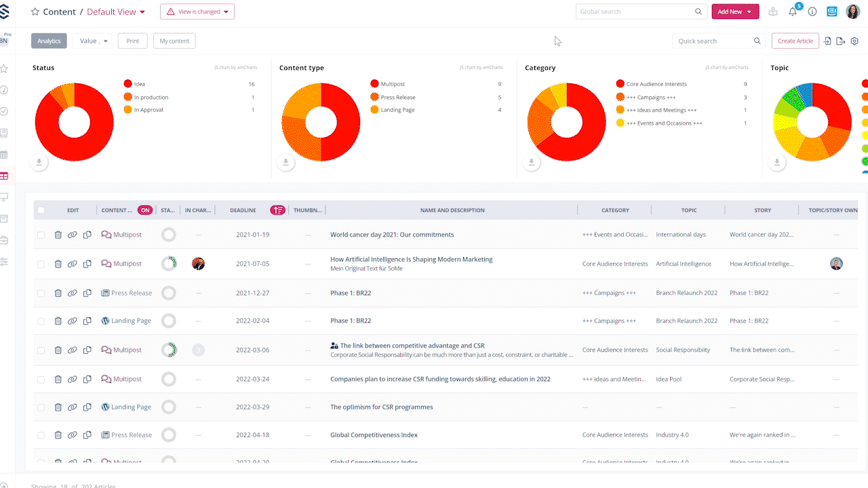This screenshot has height=488, width=868.
Task: Switch to the Analytics tab
Action: tap(49, 41)
